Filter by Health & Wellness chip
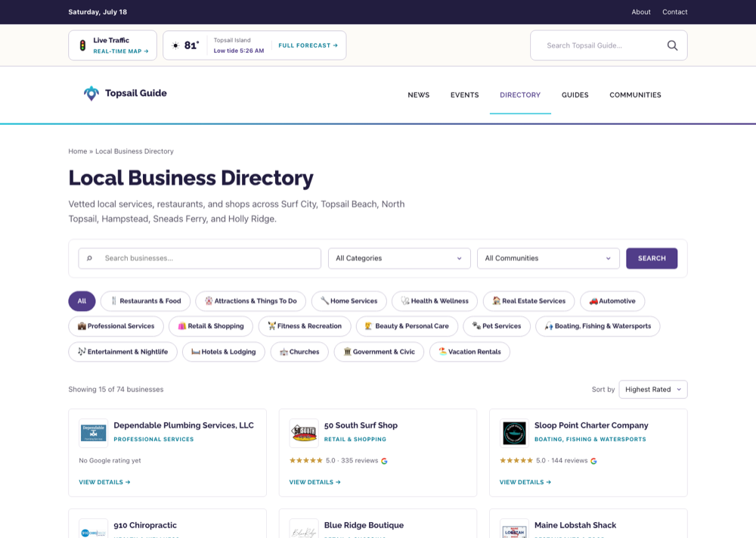Viewport: 756px width, 538px height. pos(435,301)
